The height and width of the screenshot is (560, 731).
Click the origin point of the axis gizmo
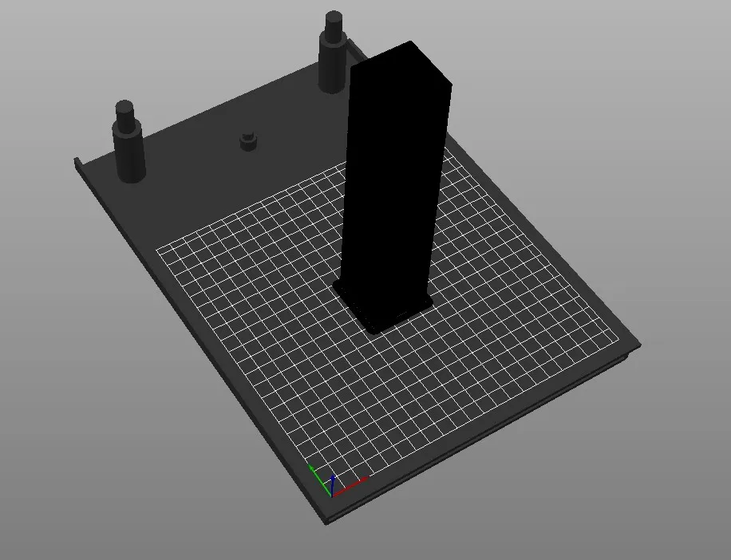[332, 496]
